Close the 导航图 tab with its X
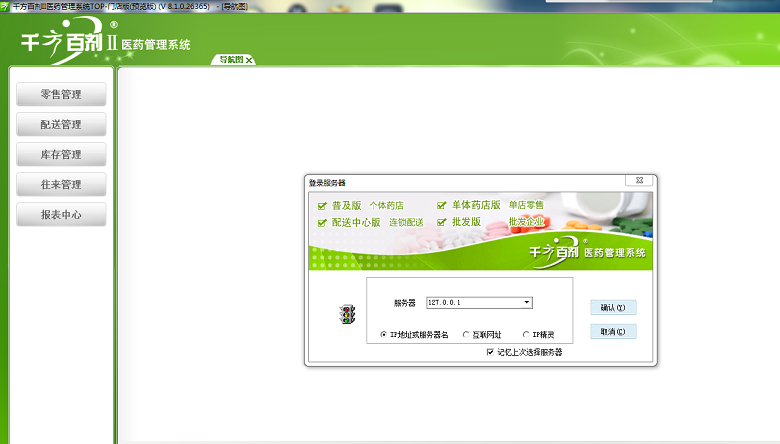 [249, 60]
